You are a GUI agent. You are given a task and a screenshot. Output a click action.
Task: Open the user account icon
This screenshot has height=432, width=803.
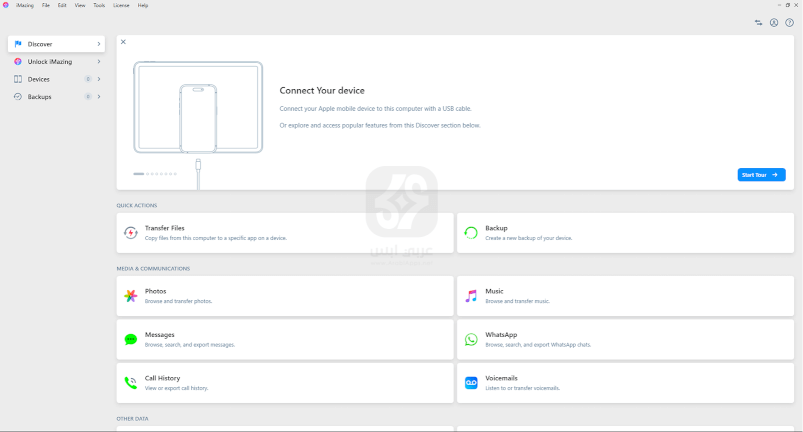[774, 22]
